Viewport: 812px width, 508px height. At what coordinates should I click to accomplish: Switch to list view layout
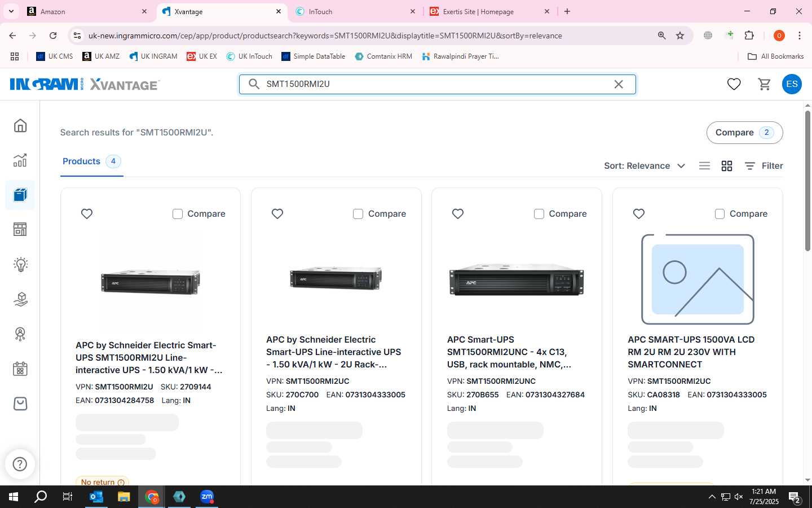[704, 166]
